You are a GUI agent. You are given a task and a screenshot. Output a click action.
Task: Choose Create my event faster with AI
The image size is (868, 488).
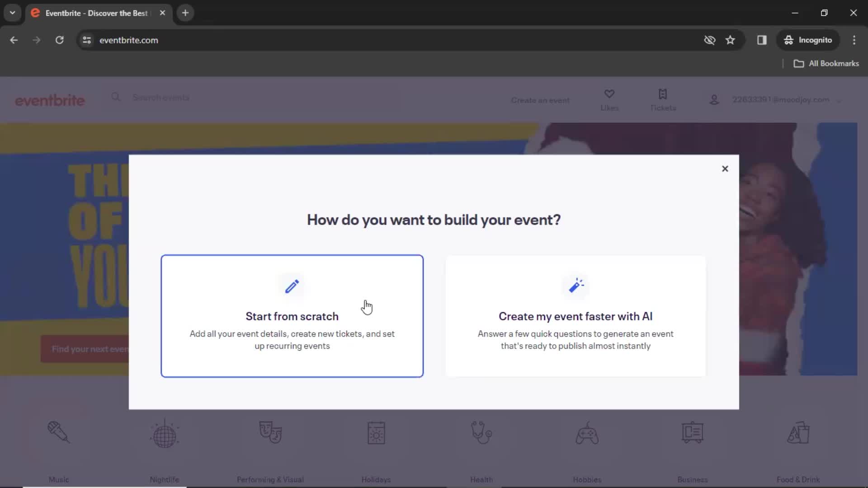(576, 316)
